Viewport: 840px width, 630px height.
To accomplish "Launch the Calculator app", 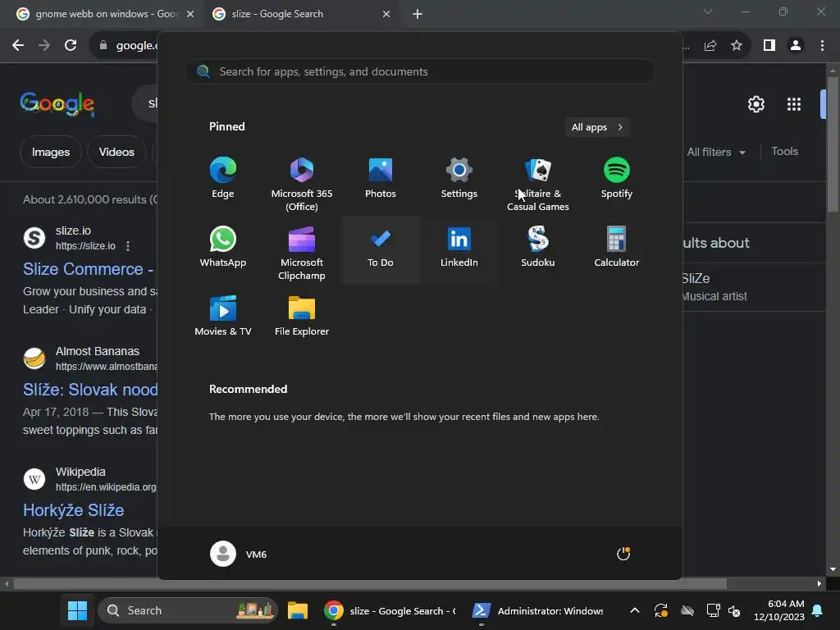I will pyautogui.click(x=617, y=247).
